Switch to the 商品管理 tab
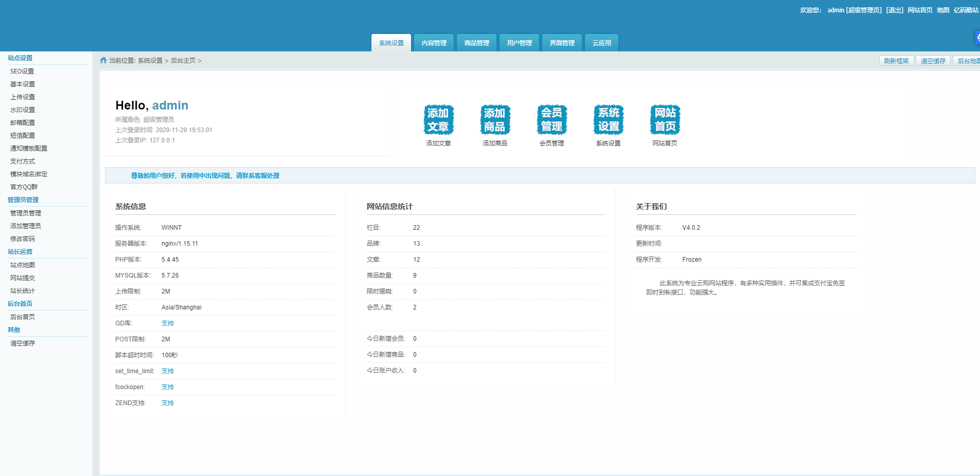The image size is (980, 476). (x=476, y=43)
